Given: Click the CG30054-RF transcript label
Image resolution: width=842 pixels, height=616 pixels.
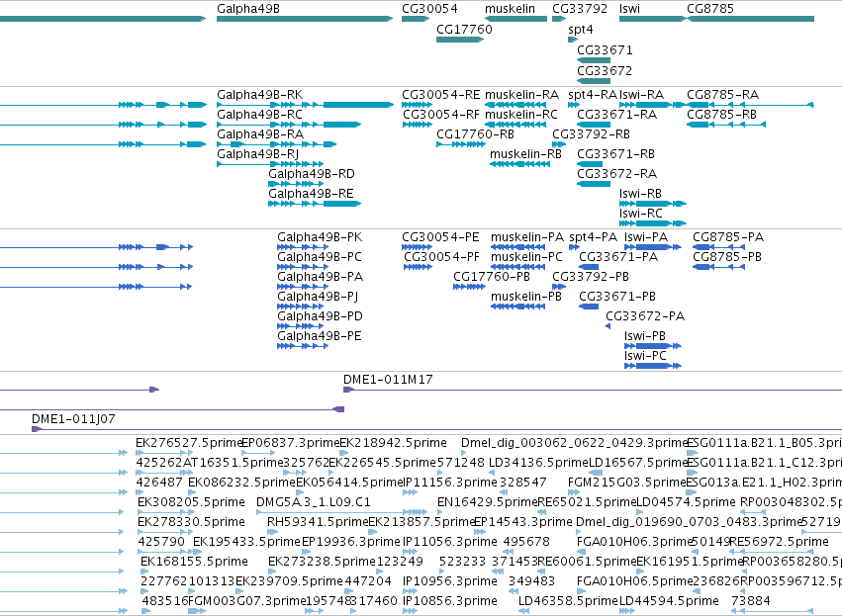Looking at the screenshot, I should click(441, 115).
